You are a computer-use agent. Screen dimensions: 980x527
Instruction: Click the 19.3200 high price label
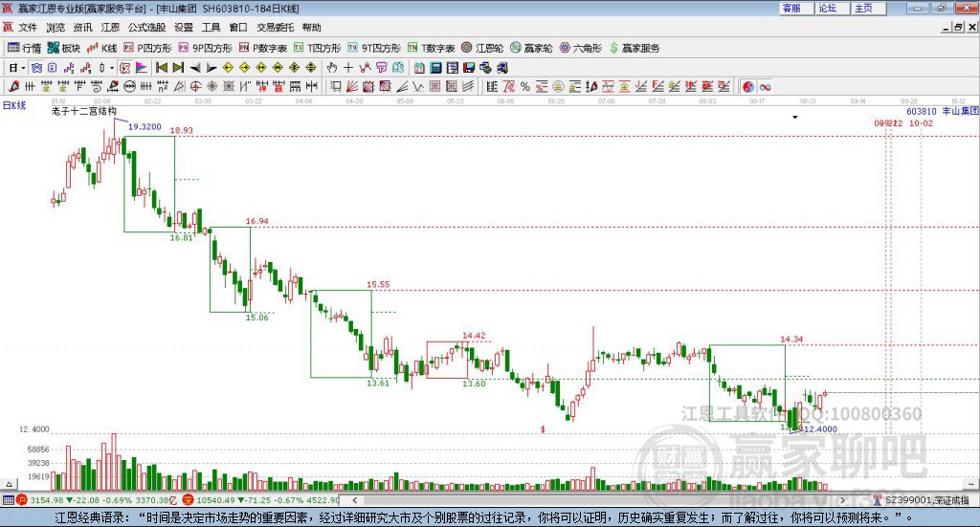(145, 127)
